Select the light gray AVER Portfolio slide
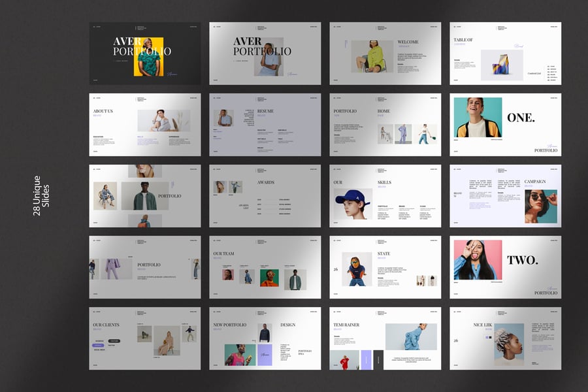Image resolution: width=588 pixels, height=392 pixels. click(x=265, y=54)
